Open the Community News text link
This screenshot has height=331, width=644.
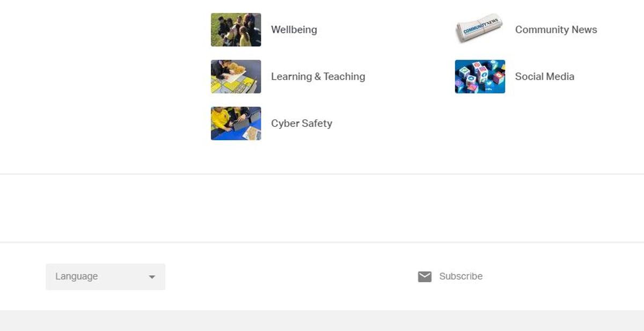[x=556, y=30]
